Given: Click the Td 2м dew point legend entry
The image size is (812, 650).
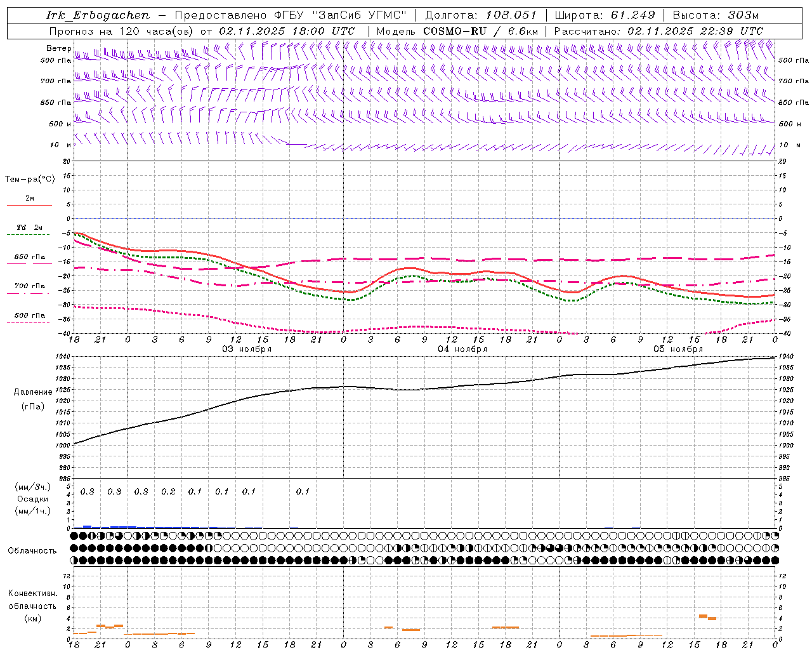Looking at the screenshot, I should 30,230.
